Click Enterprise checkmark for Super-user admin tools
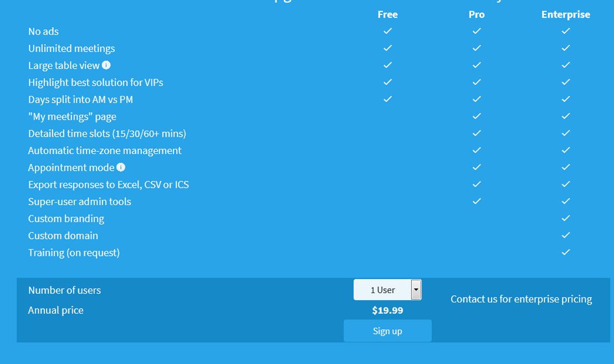The height and width of the screenshot is (364, 614). tap(565, 201)
